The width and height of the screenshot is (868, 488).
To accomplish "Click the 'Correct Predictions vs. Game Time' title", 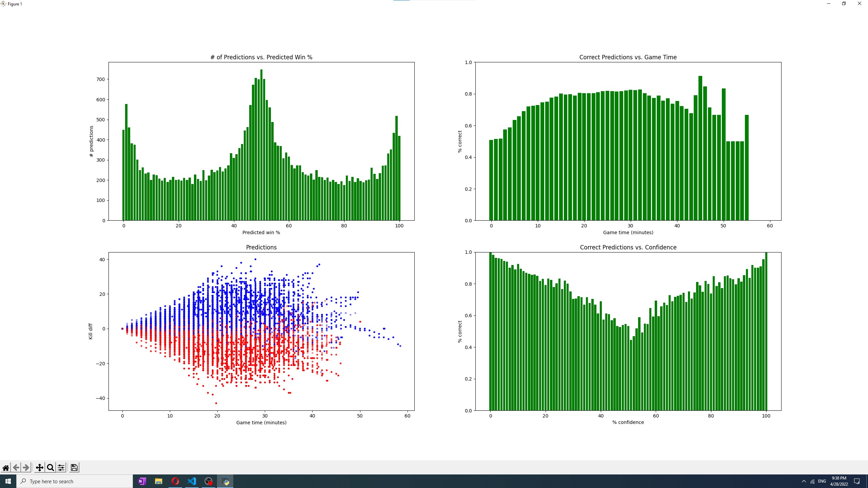I will pos(628,57).
